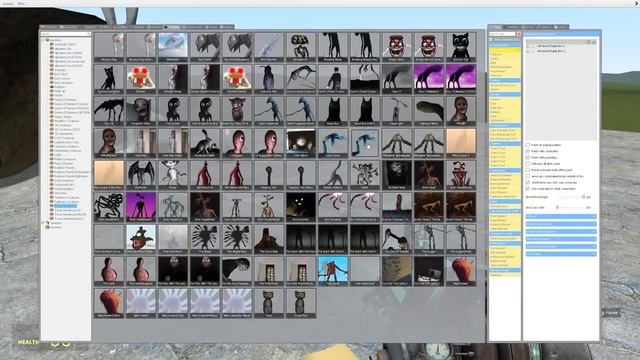Toggle Paste with constraints checkbox
This screenshot has width=640, height=360.
(x=528, y=151)
